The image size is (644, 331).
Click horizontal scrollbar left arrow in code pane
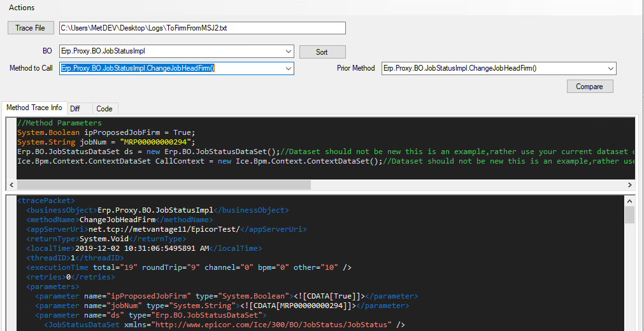coord(11,185)
